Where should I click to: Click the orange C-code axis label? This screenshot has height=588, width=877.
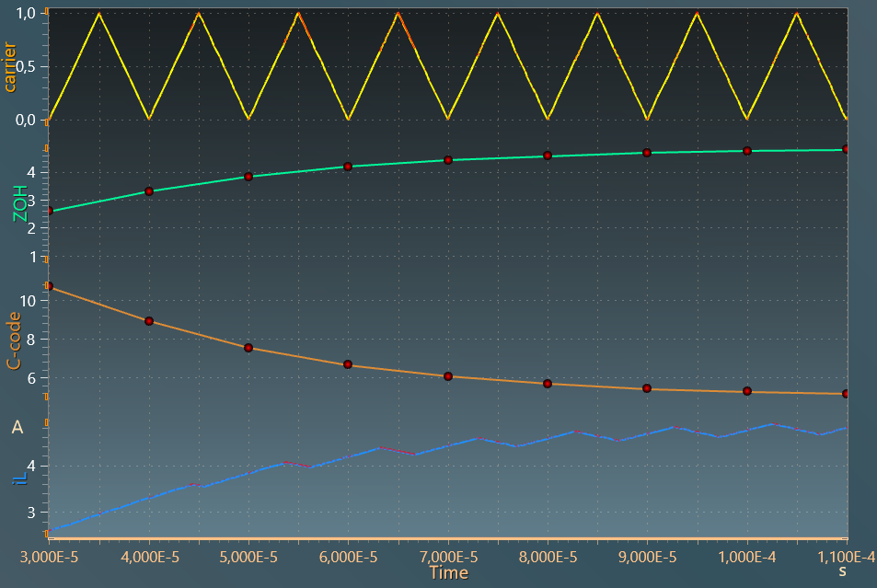(13, 341)
